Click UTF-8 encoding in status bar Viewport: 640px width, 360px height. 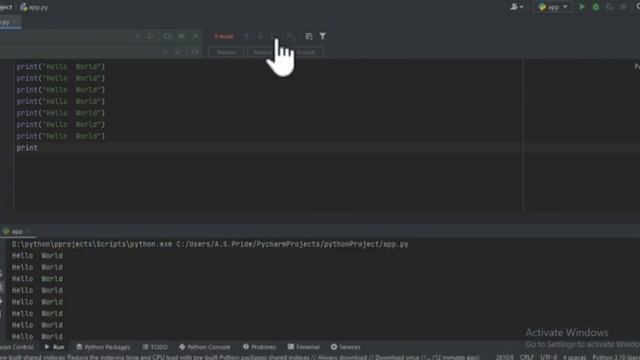point(549,357)
